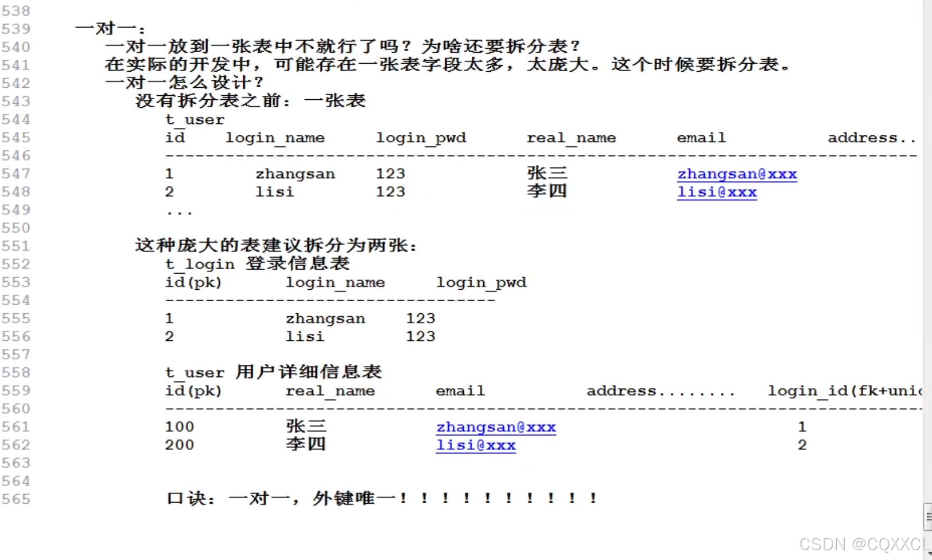
Task: Click "email" header on line 545
Action: pyautogui.click(x=701, y=138)
